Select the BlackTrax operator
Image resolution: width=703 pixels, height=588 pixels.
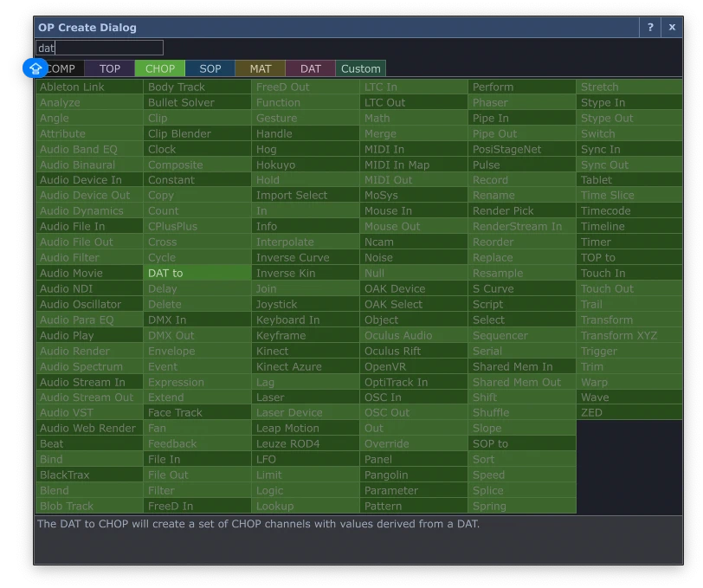pos(89,475)
